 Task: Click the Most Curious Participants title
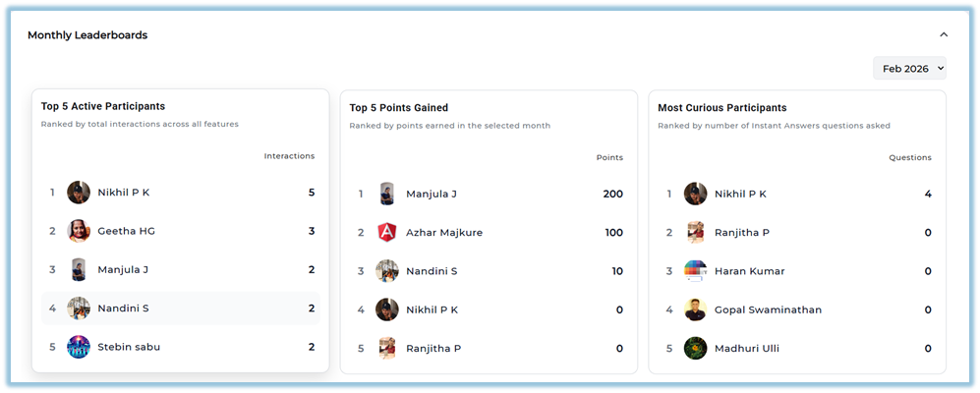click(x=721, y=108)
